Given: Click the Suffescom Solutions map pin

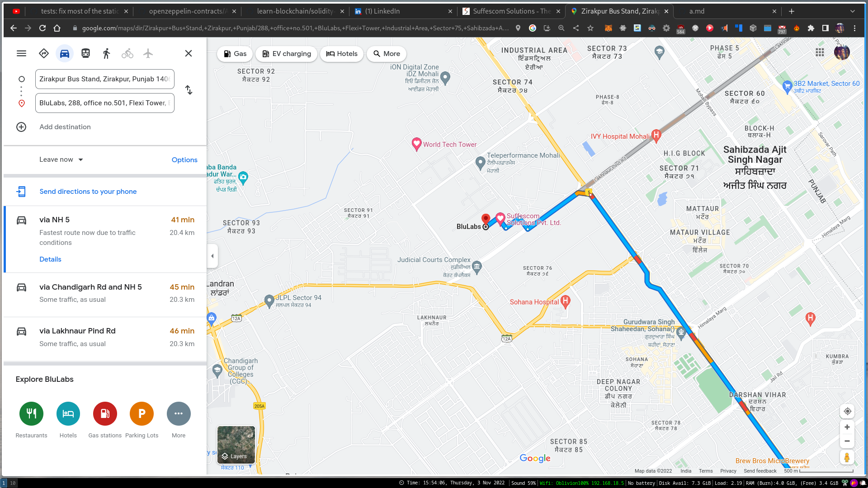Looking at the screenshot, I should click(x=500, y=218).
